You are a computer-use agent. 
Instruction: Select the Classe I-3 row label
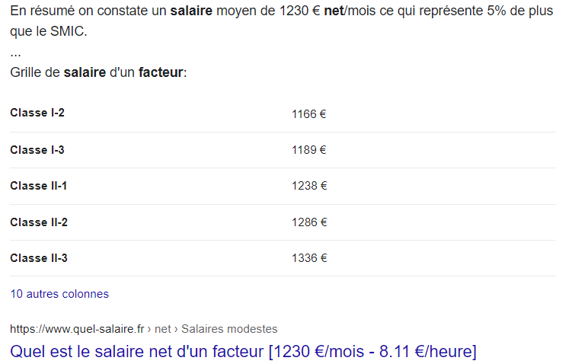pyautogui.click(x=37, y=150)
